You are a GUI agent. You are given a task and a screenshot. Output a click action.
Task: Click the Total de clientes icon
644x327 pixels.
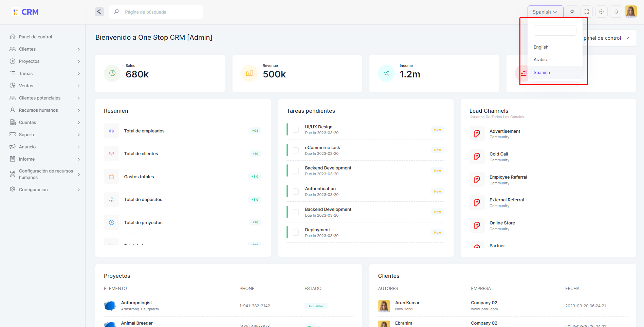click(x=111, y=153)
